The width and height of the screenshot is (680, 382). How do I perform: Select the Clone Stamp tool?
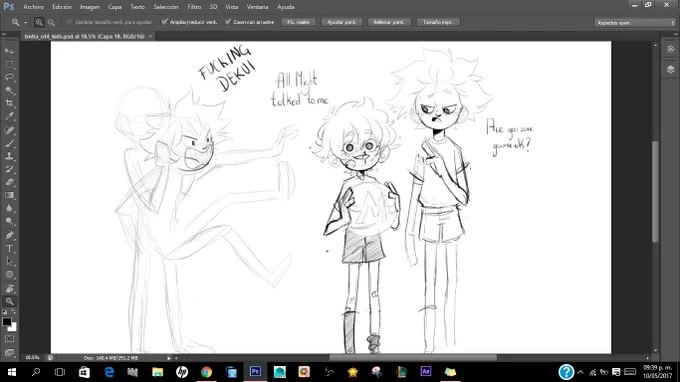10,156
